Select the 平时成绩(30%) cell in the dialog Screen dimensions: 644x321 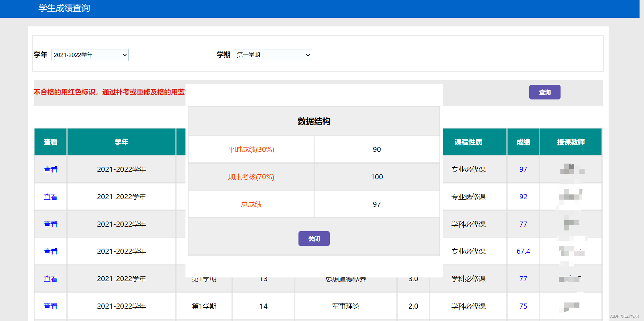point(251,149)
